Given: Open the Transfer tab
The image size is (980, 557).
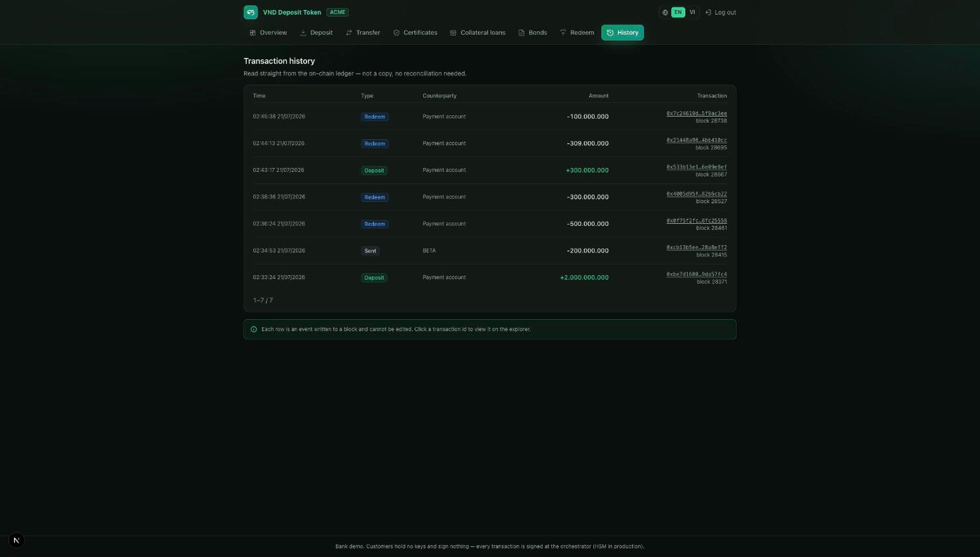Looking at the screenshot, I should click(x=363, y=33).
